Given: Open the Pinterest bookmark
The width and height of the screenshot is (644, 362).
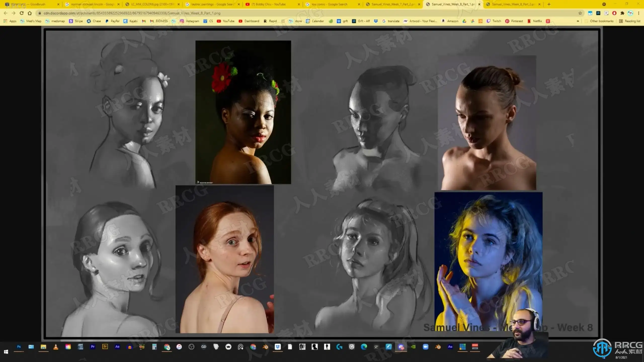Looking at the screenshot, I should (x=514, y=21).
